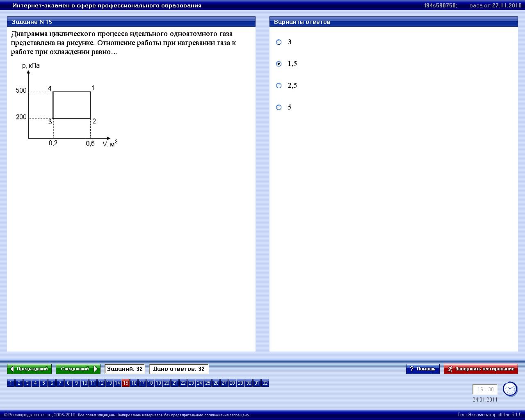Select current question 15 marker
Screen dimensions: 525x420
(126, 383)
